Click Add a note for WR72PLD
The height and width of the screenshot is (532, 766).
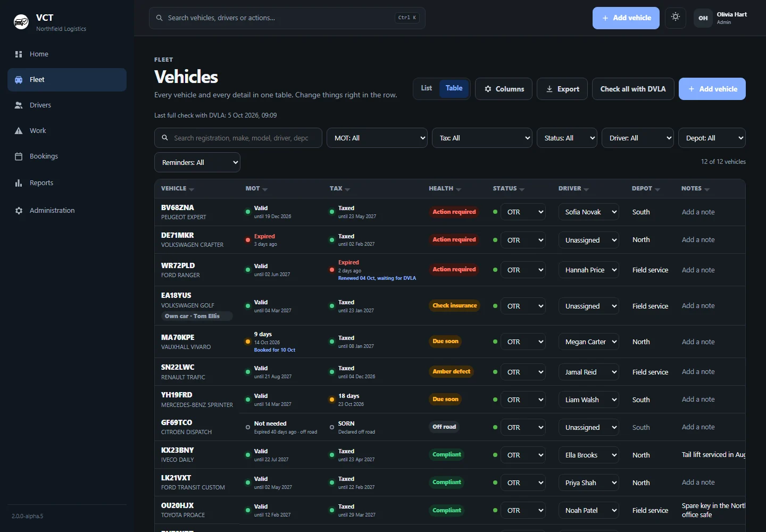[698, 270]
